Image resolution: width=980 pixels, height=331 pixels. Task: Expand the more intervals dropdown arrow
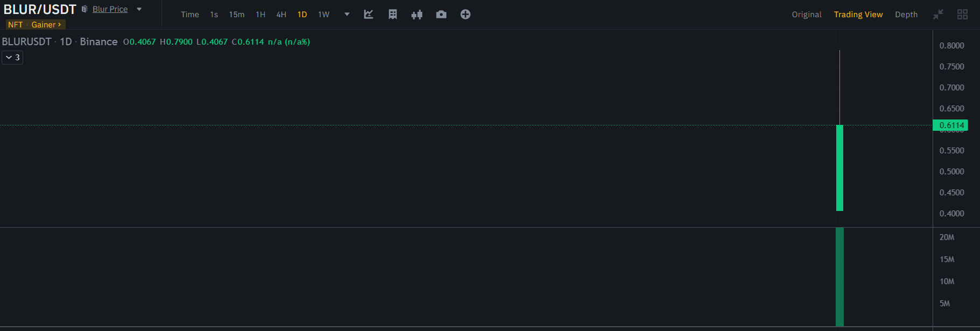pos(347,15)
